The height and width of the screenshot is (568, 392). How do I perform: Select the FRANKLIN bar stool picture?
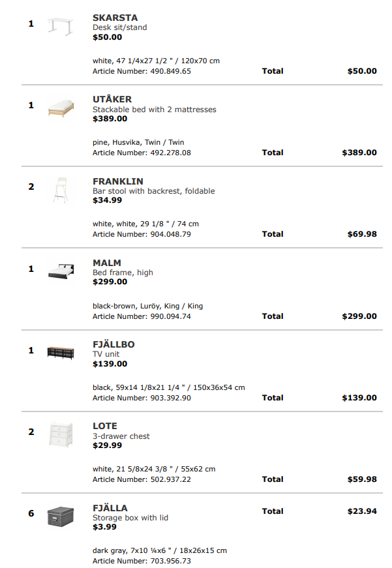tap(61, 190)
